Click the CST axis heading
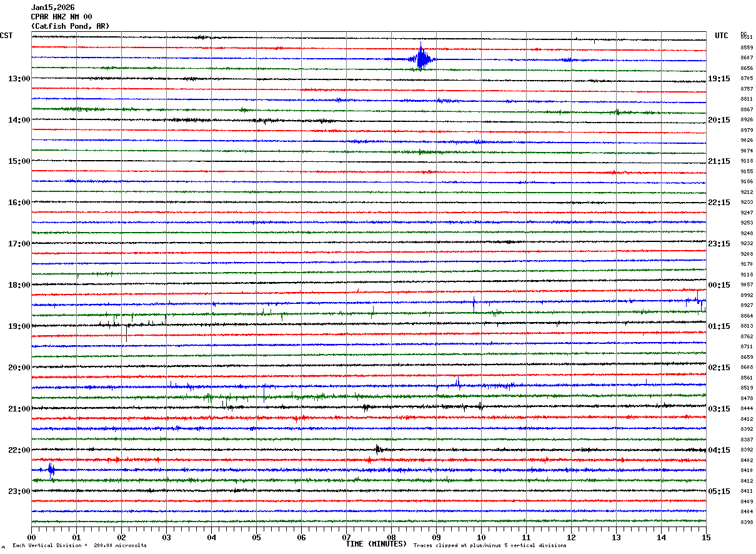This screenshot has height=554, width=756. (6, 36)
